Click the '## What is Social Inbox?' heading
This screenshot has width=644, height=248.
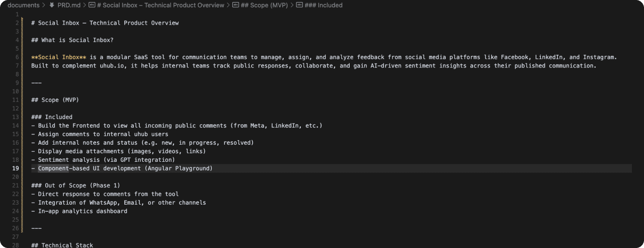pos(72,40)
